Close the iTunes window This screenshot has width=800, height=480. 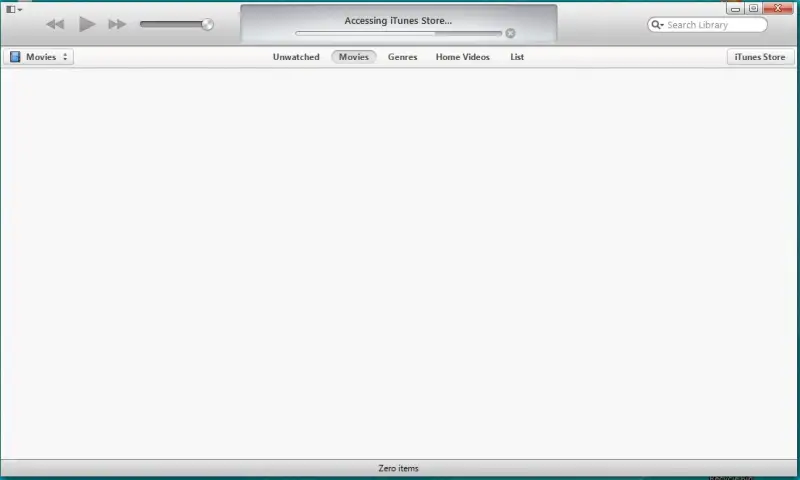(778, 8)
